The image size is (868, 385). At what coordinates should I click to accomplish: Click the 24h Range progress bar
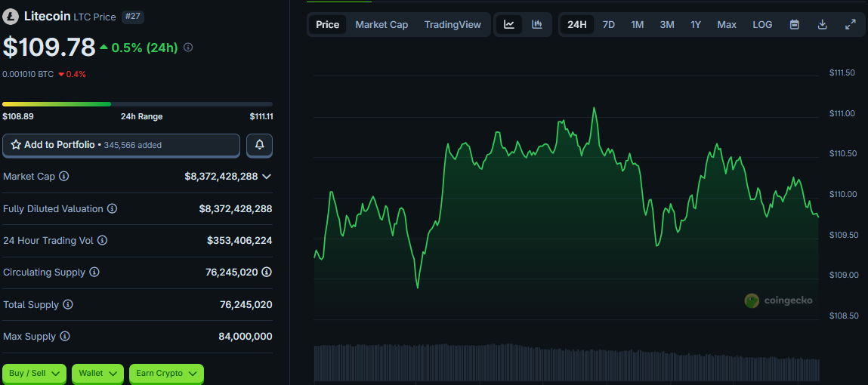coord(137,104)
